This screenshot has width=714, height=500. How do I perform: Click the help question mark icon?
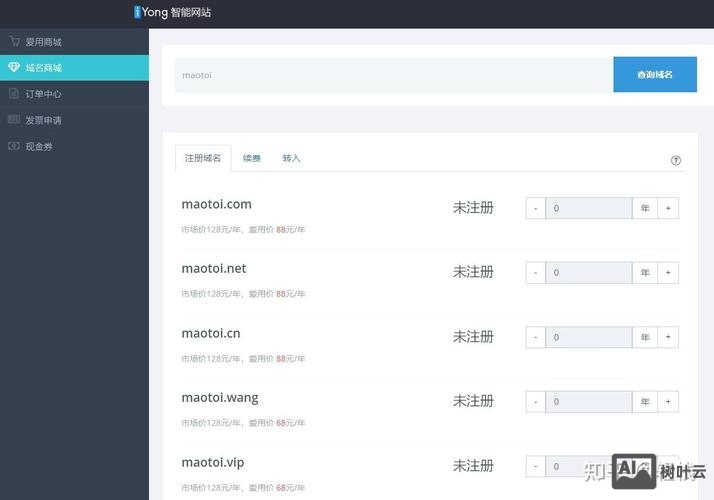coord(676,160)
